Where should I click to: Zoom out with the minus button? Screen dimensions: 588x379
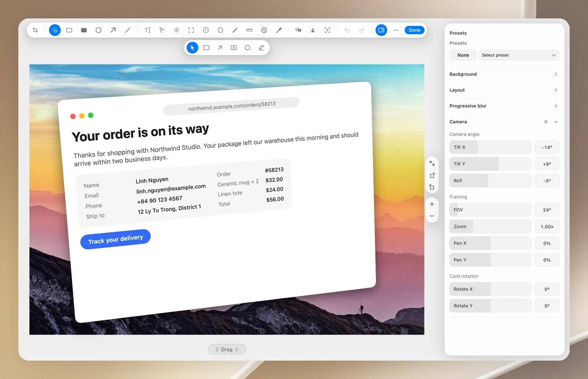click(432, 216)
